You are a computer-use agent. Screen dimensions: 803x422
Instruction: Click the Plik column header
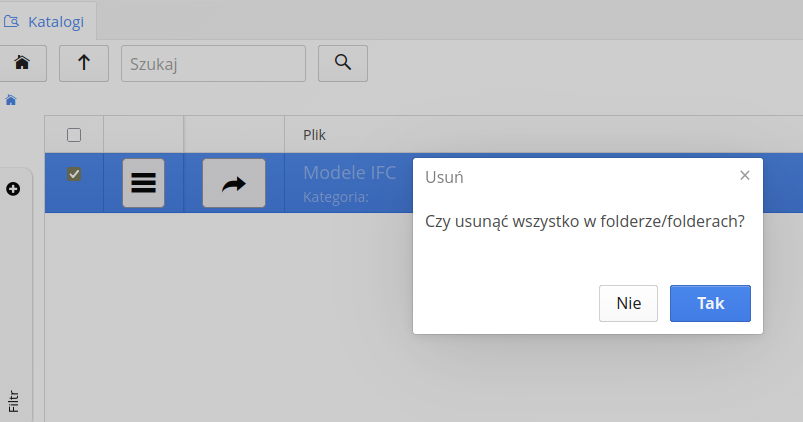coord(315,135)
